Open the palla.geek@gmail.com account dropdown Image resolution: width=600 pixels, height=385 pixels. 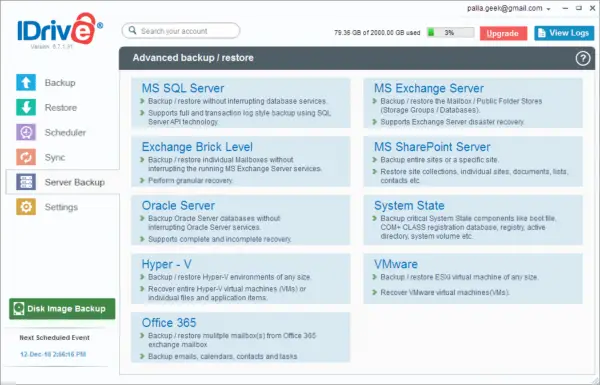(x=508, y=8)
